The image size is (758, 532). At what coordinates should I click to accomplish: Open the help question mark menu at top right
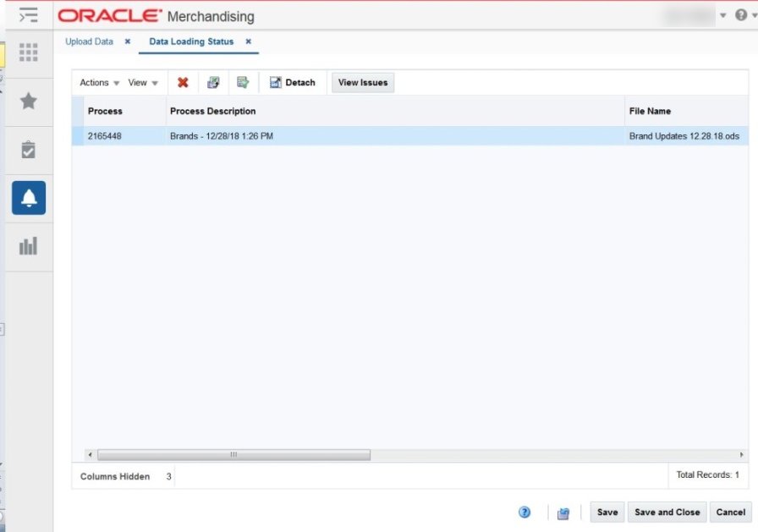coord(742,15)
